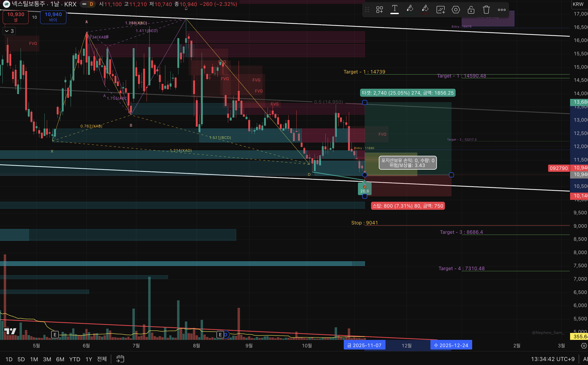Switch to the YTD range
This screenshot has width=588, height=365.
pyautogui.click(x=75, y=359)
